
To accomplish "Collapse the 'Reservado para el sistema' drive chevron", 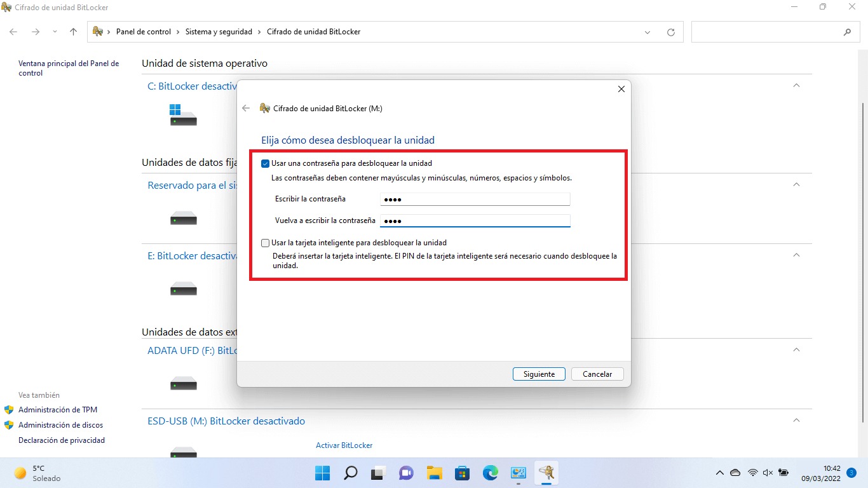I will tap(796, 184).
